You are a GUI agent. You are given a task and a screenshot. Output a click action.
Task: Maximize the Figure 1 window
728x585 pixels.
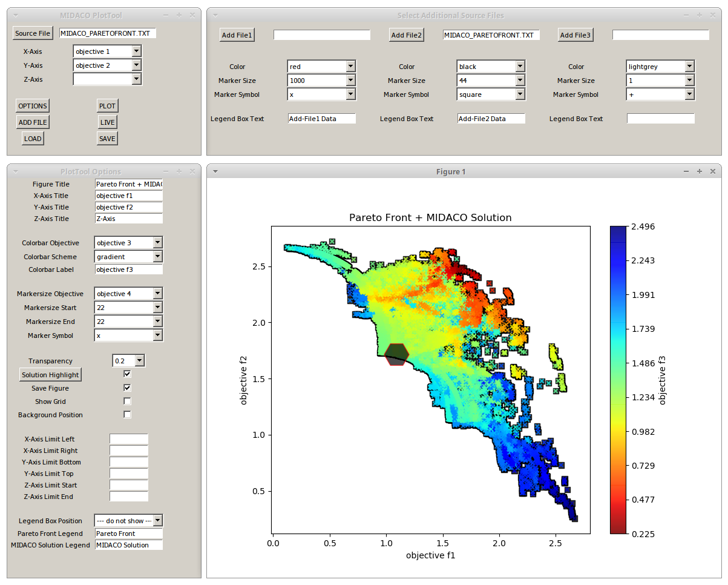point(700,171)
